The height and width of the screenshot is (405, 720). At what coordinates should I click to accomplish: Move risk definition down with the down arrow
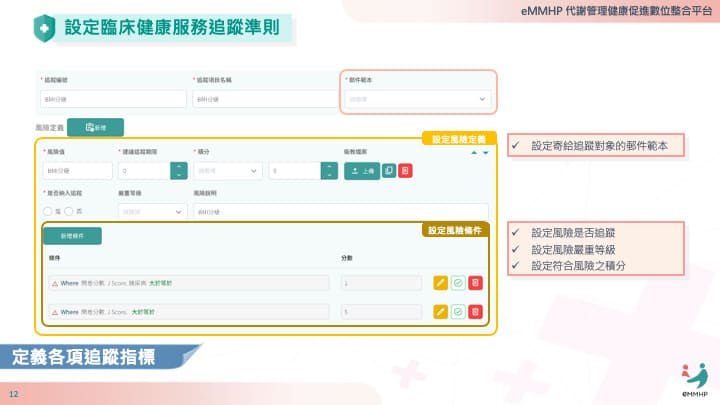click(x=485, y=153)
